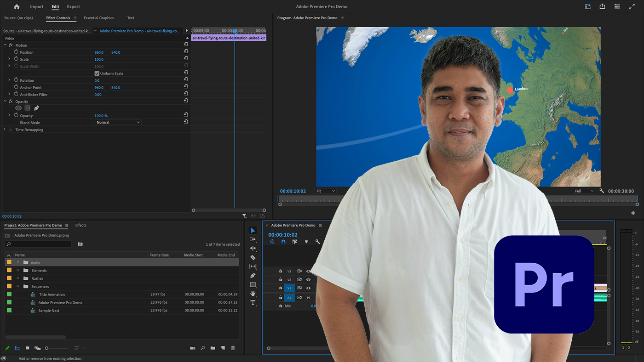This screenshot has width=644, height=362.
Task: Create 4-point polygon mask under Opacity
Action: pos(28,108)
